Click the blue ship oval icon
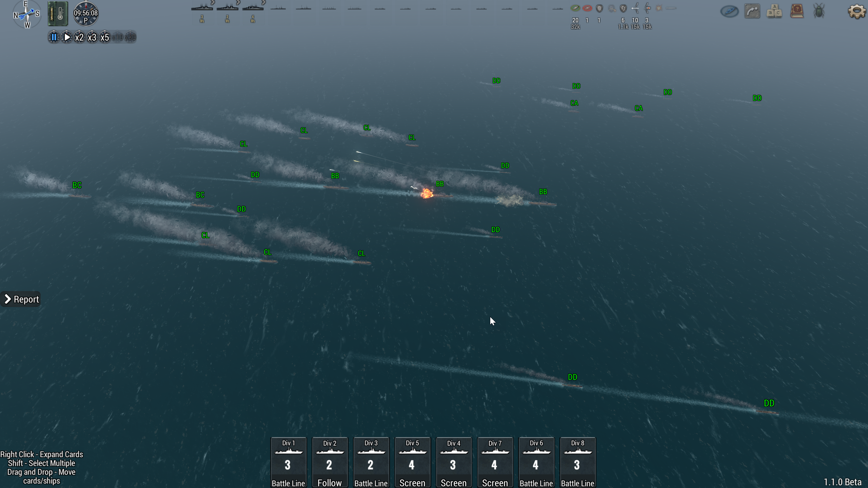This screenshot has height=488, width=868. coord(729,12)
